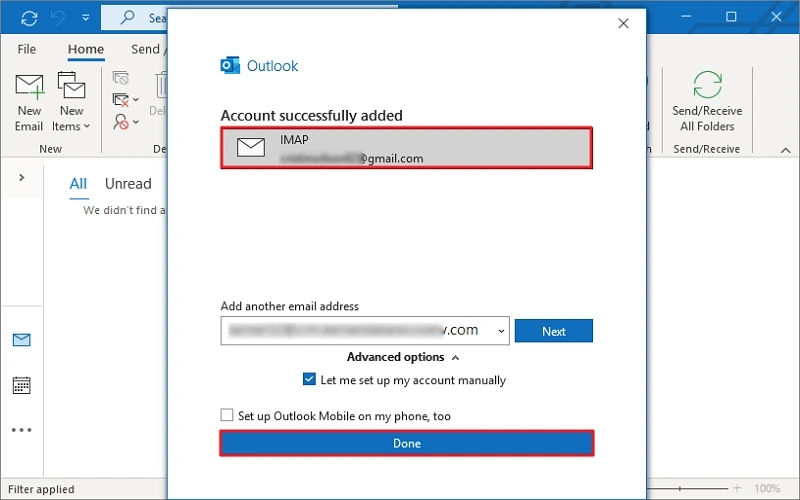Click the Clean Up icon
This screenshot has height=500, width=800.
(x=120, y=99)
